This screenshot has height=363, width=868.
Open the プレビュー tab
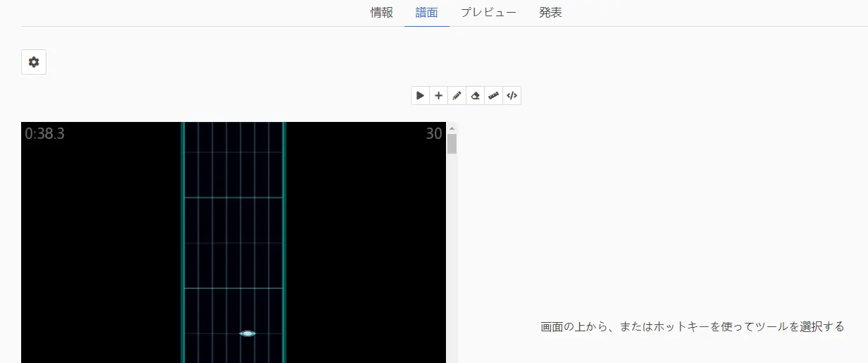coord(488,13)
